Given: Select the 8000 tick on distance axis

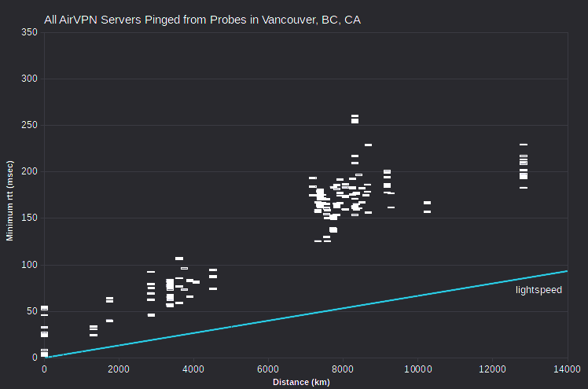Looking at the screenshot, I should [x=343, y=369].
